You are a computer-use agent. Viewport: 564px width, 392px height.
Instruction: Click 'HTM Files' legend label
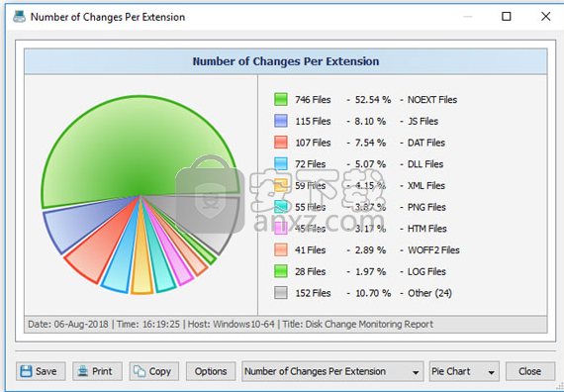coord(426,229)
